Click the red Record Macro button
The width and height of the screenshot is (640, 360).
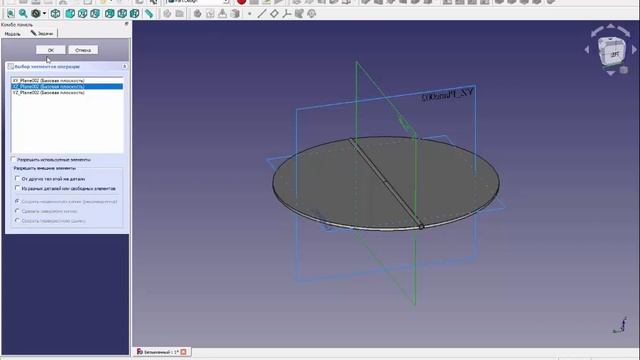coord(241,2)
